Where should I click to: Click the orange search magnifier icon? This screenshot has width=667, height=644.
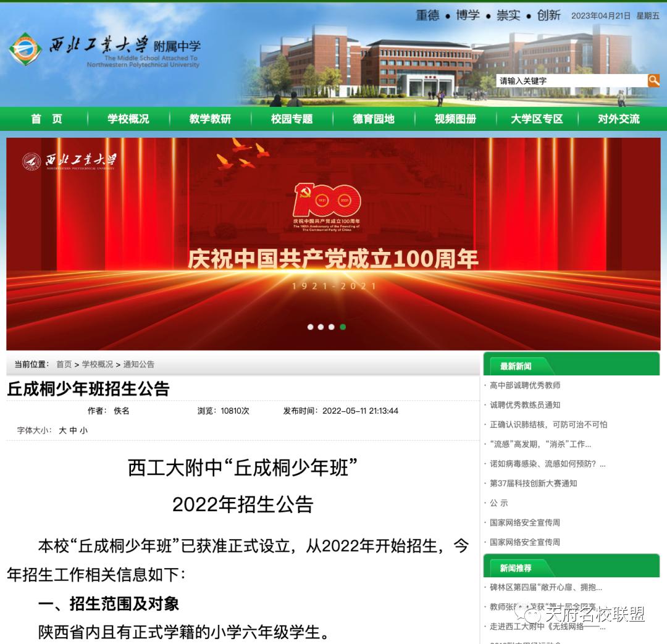tap(654, 80)
